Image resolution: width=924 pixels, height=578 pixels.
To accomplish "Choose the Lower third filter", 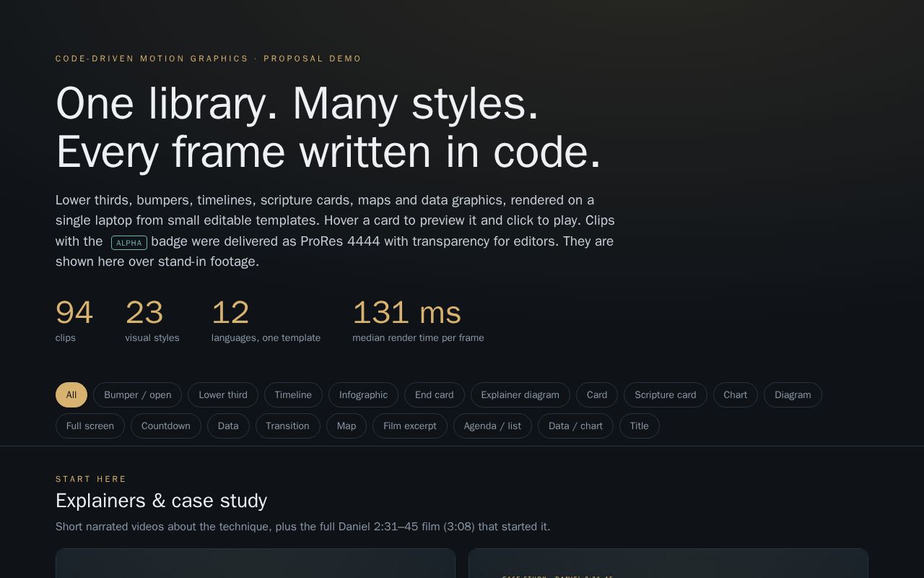I will point(223,394).
